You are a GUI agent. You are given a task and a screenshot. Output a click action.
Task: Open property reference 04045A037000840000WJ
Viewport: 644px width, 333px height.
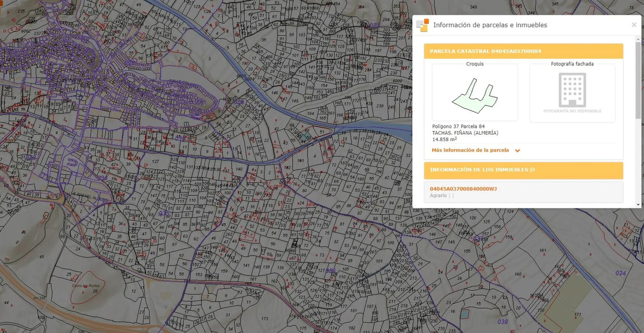(463, 189)
